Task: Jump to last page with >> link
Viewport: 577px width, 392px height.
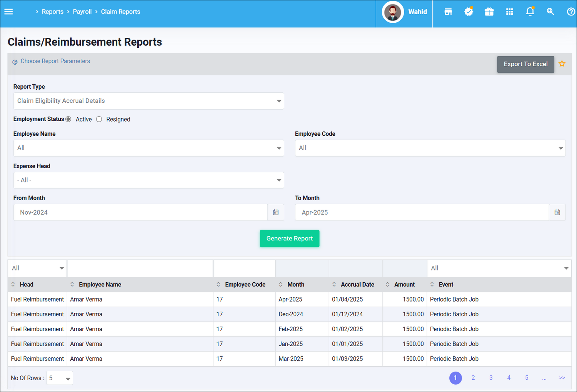Action: (x=562, y=378)
